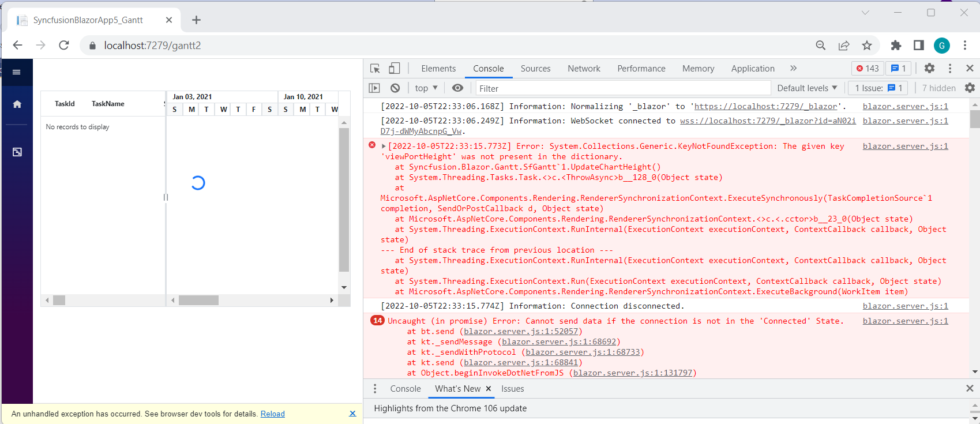Go to home via the sidebar house icon
980x424 pixels.
[x=17, y=104]
